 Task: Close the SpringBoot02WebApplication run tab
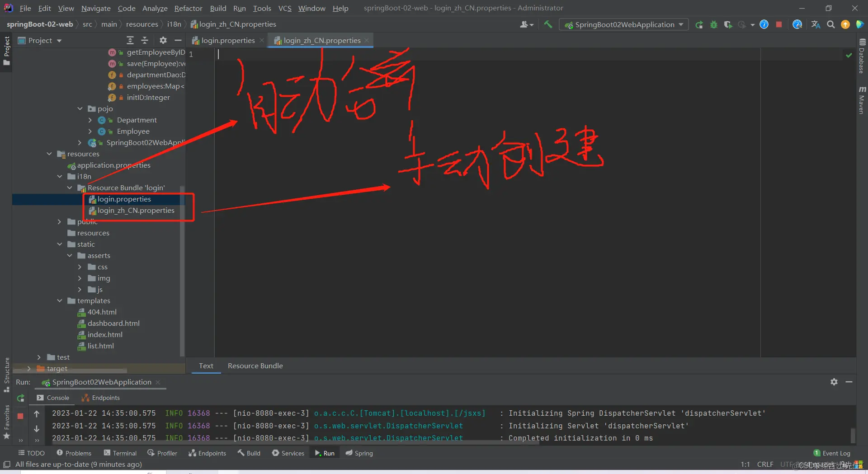coord(158,382)
